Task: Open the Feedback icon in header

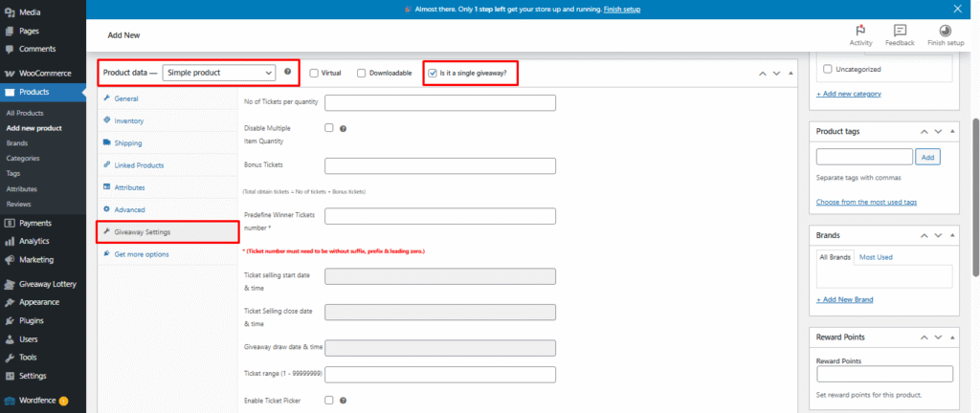Action: pos(900,31)
